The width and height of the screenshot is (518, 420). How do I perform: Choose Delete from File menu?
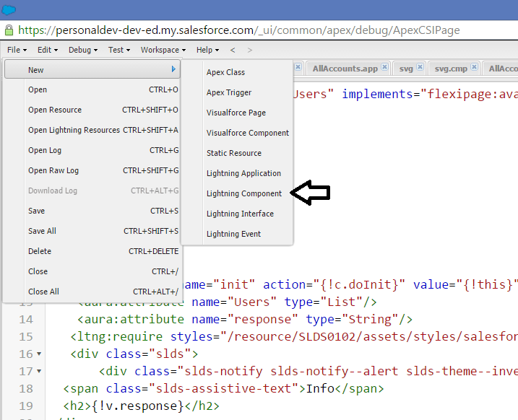click(x=92, y=251)
